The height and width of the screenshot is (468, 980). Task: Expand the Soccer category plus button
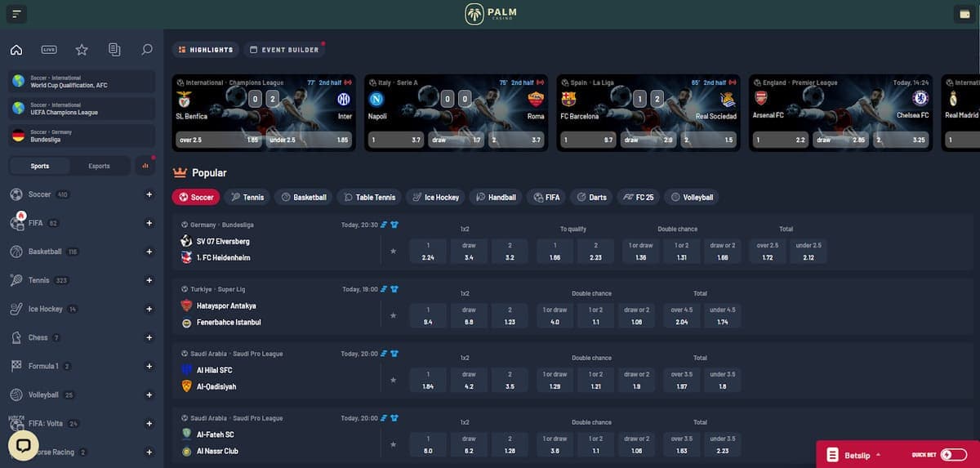coord(149,194)
